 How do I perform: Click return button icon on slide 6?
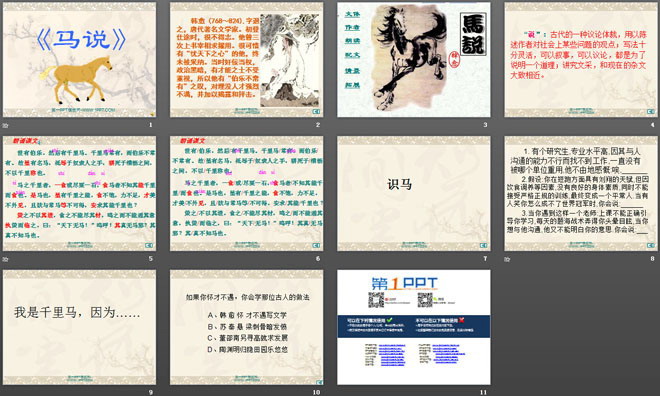(316, 245)
